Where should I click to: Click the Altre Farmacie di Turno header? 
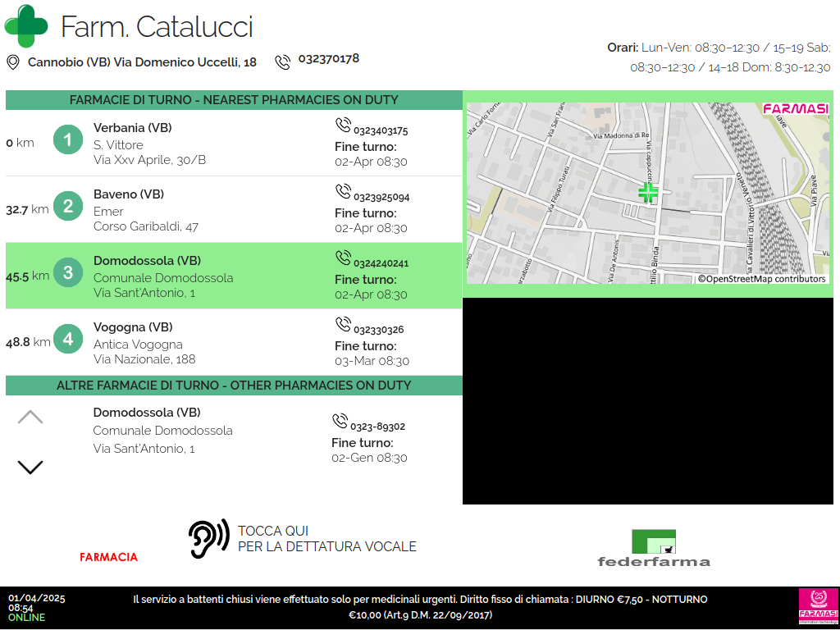234,386
